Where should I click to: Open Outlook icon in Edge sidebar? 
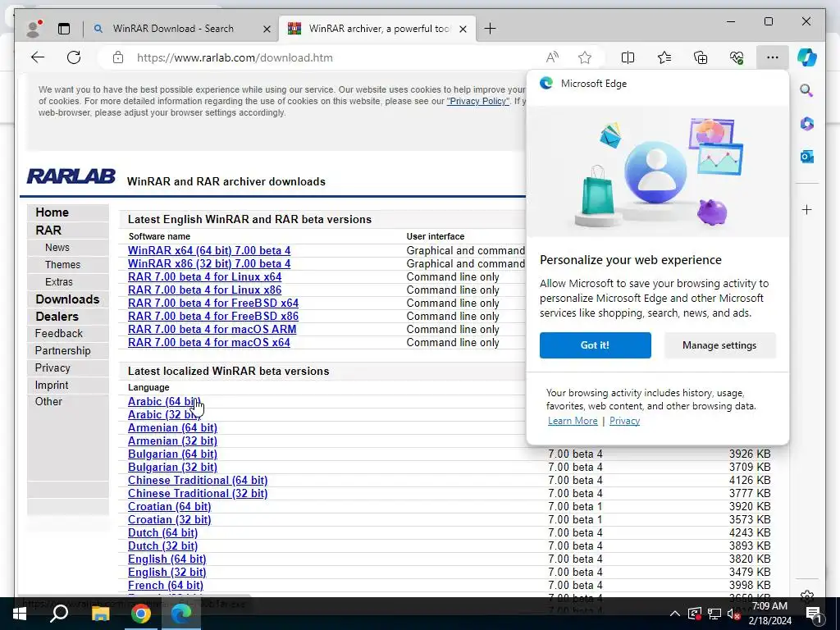tap(807, 157)
